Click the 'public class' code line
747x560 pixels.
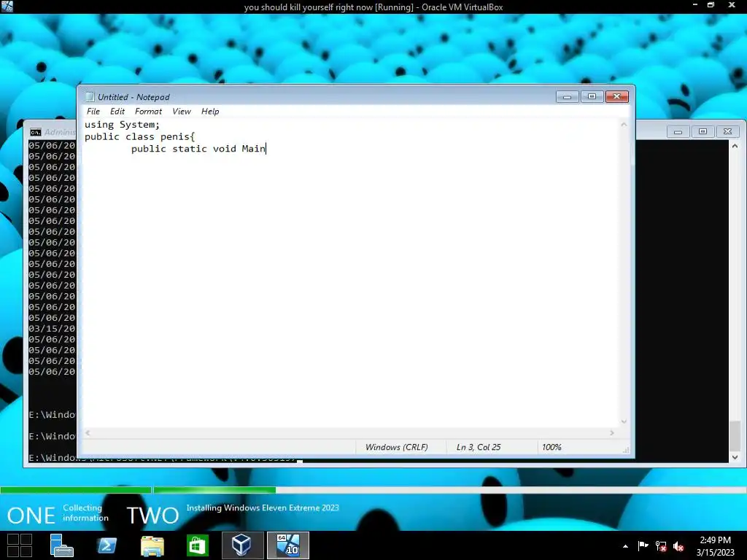pos(139,136)
